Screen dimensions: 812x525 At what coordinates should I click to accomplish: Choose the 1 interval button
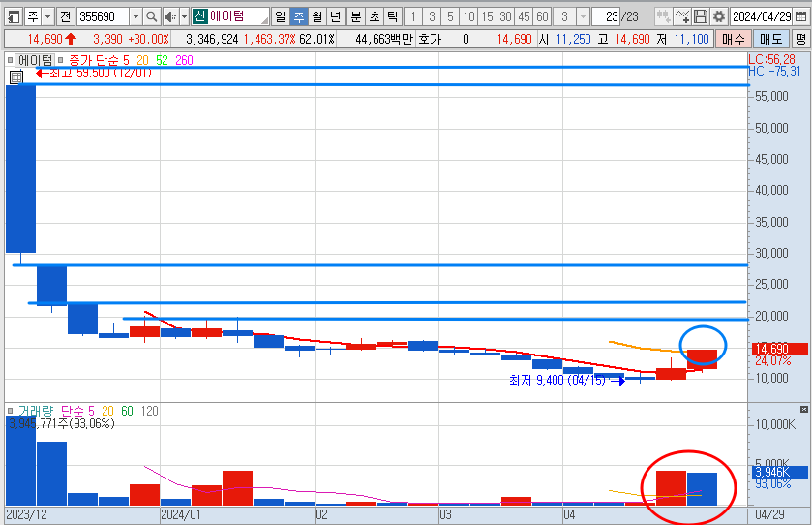412,17
